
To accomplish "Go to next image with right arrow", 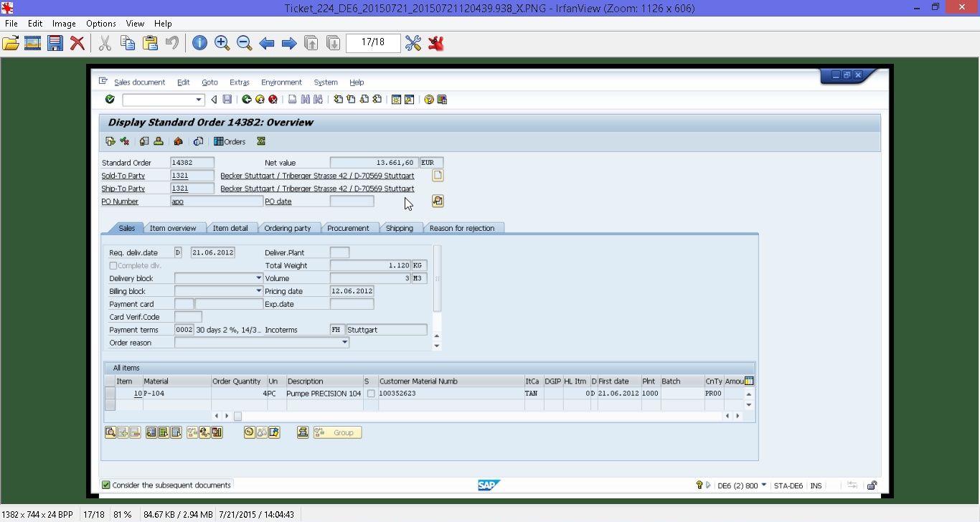I will coord(289,44).
